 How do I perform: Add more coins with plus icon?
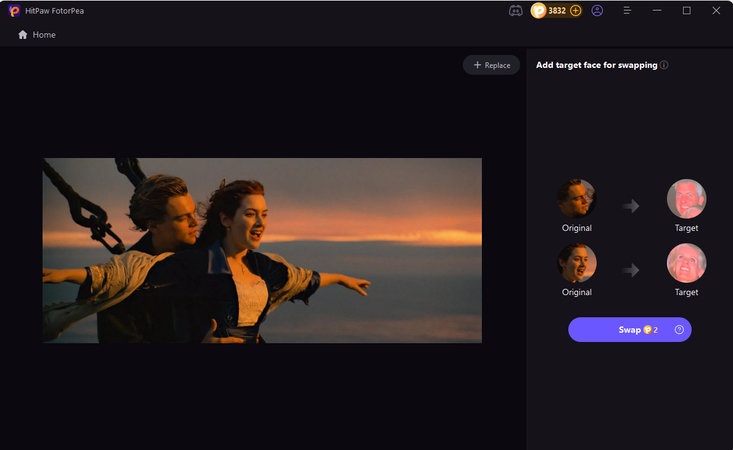(x=575, y=11)
